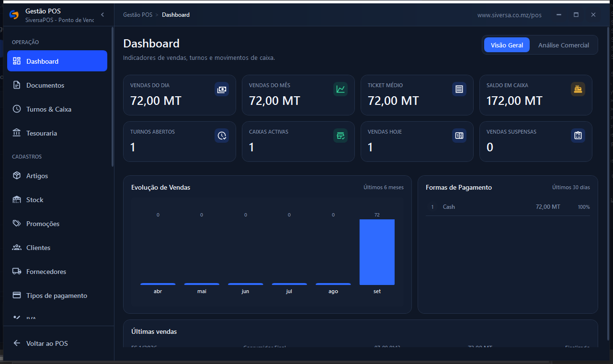
Task: Click the Vendas Hoje icon
Action: [459, 136]
